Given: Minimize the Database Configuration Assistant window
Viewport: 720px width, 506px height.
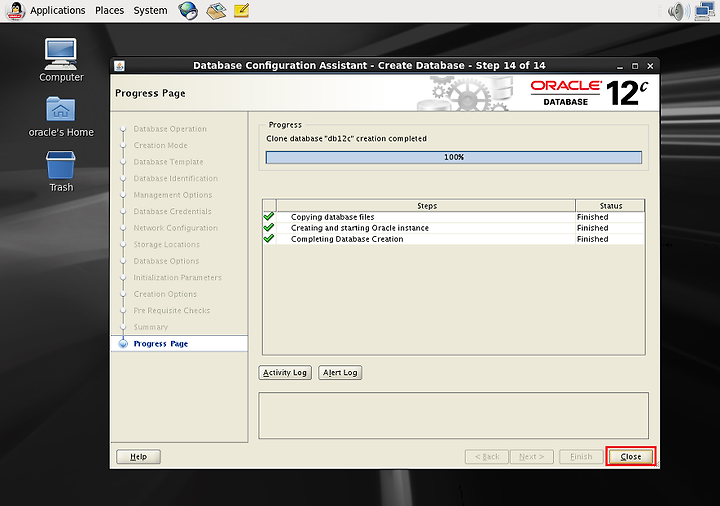Looking at the screenshot, I should coord(620,66).
